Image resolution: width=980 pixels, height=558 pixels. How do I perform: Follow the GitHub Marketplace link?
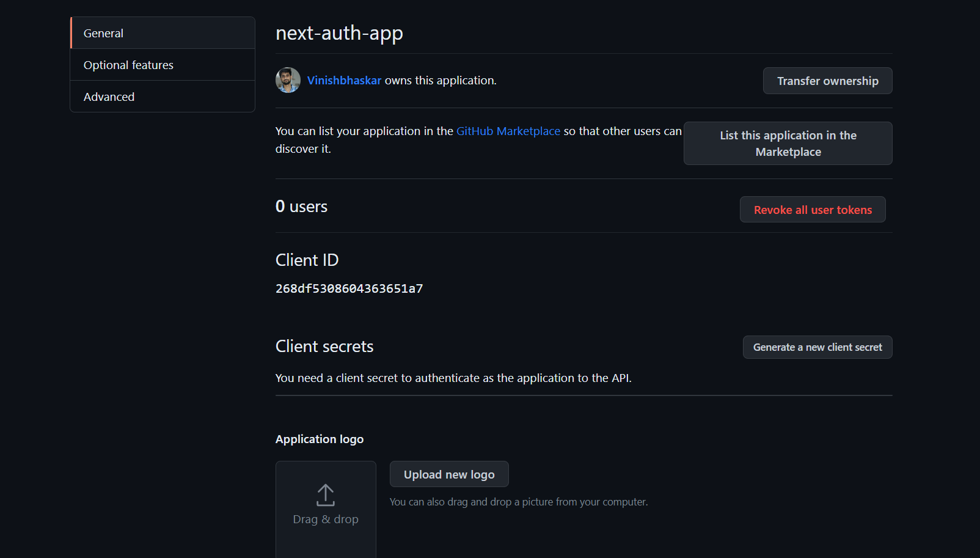pos(508,131)
